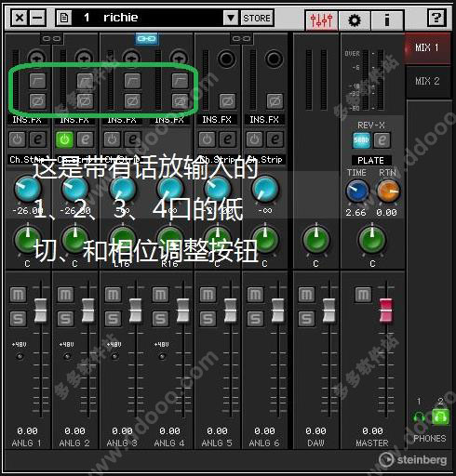Image resolution: width=456 pixels, height=476 pixels.
Task: Mute the ANLG 1 channel
Action: click(18, 295)
